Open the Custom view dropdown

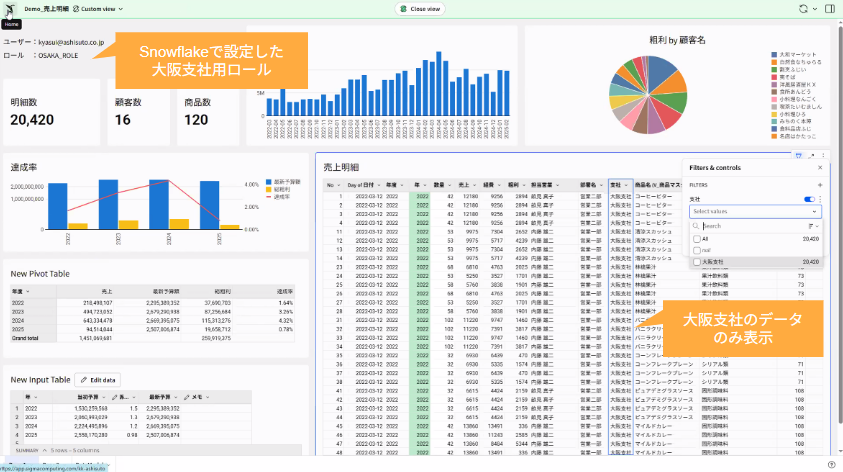(x=98, y=8)
